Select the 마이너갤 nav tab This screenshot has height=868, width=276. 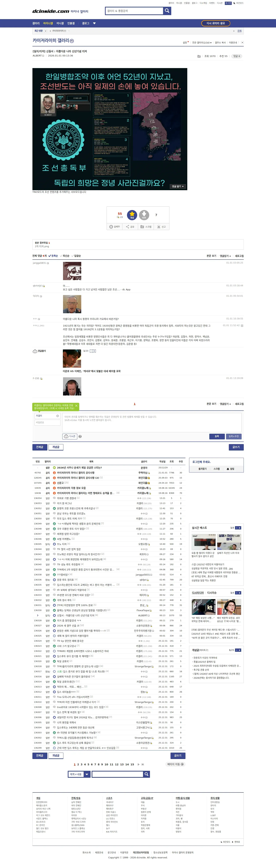[48, 23]
